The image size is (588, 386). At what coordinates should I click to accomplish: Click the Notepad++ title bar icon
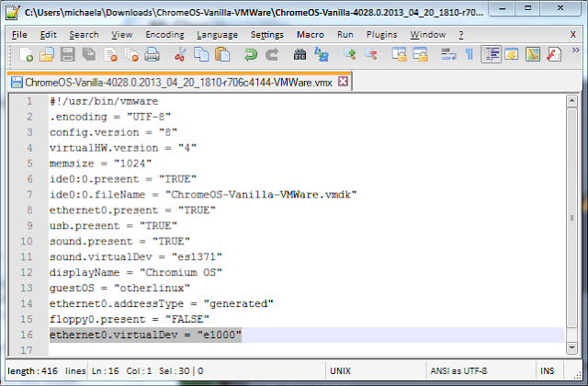(13, 12)
